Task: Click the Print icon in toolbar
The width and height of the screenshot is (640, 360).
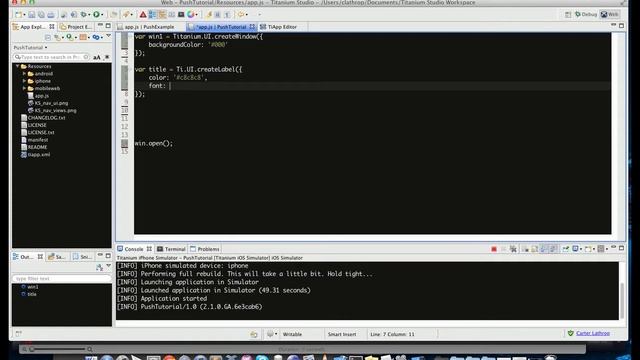Action: (51, 15)
